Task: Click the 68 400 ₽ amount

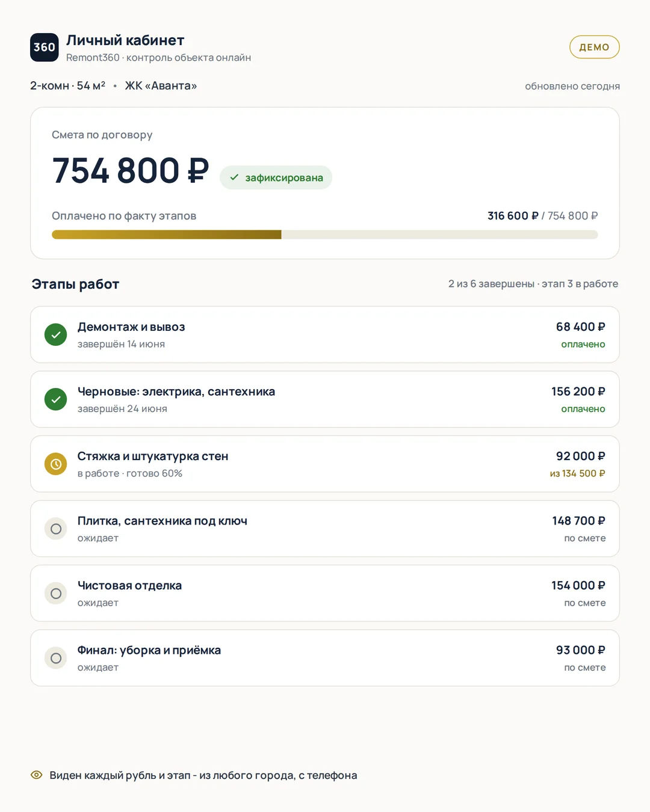Action: (581, 327)
